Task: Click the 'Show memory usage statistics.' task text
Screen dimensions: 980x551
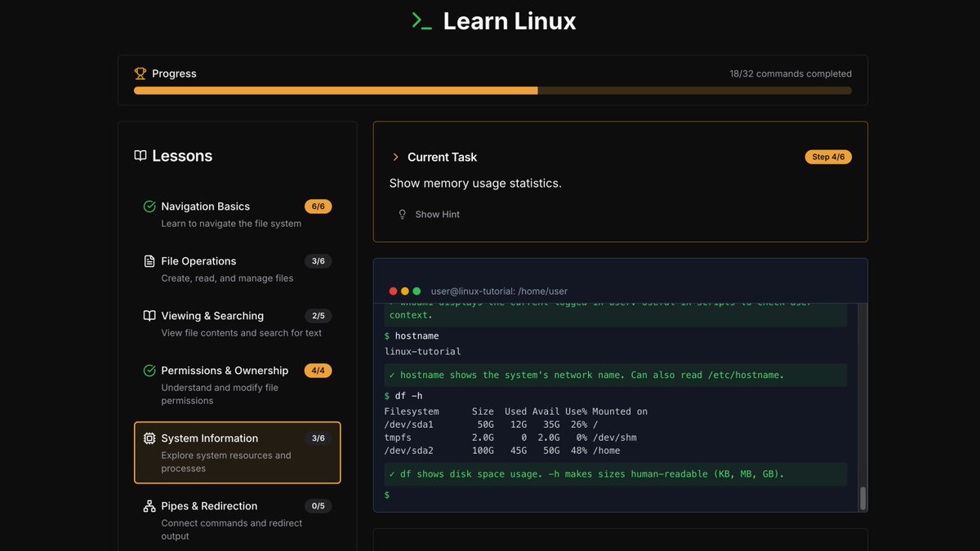Action: (x=475, y=183)
